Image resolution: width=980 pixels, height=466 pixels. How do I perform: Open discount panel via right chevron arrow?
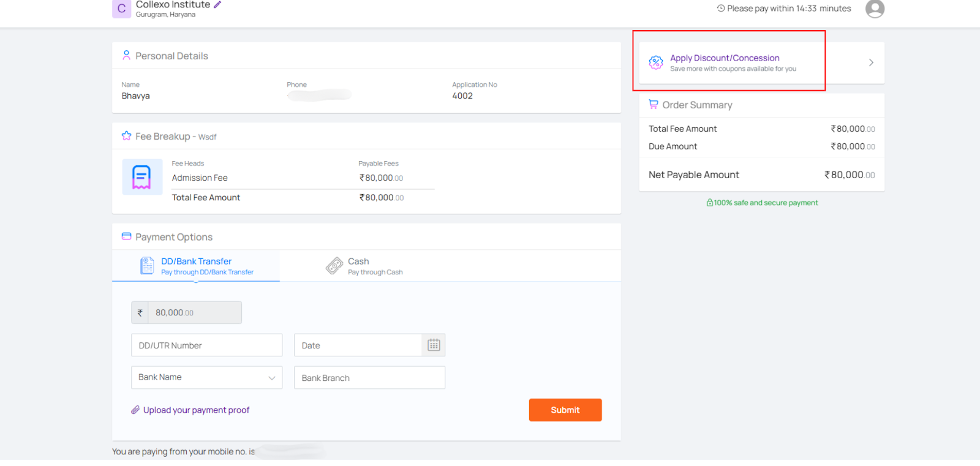871,62
